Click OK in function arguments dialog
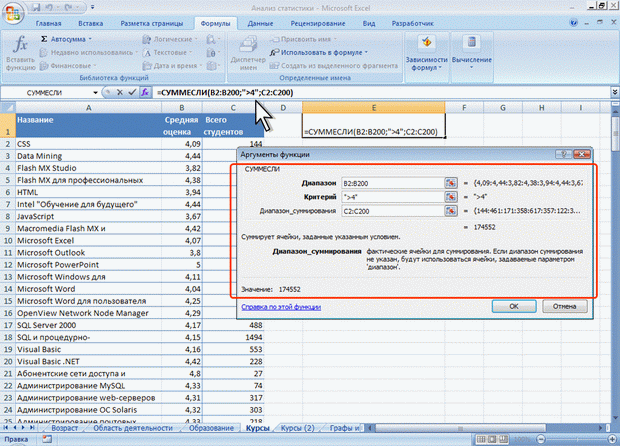This screenshot has height=446, width=620. [x=514, y=306]
